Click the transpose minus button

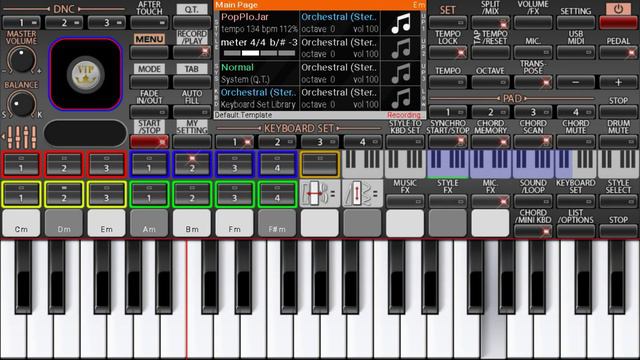coord(576,82)
